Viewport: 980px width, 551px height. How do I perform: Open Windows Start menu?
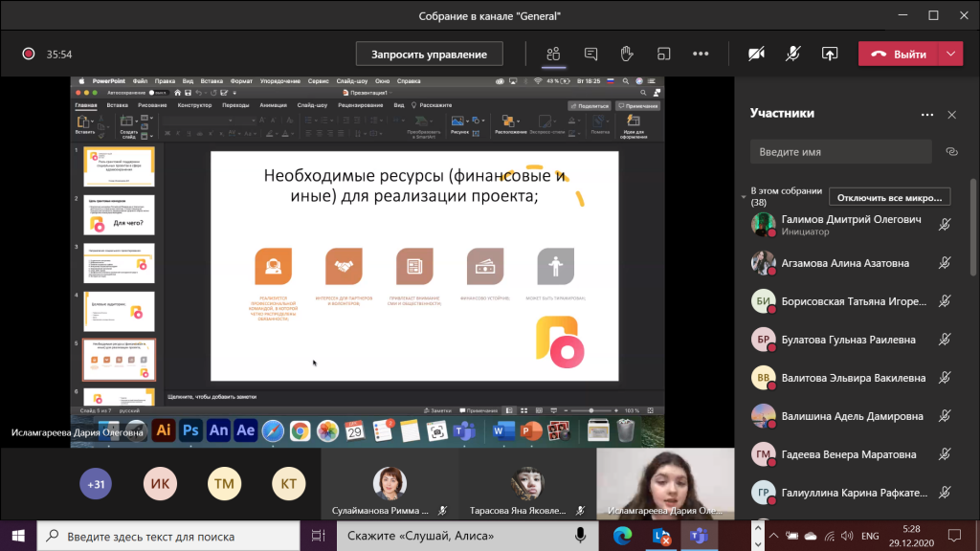pos(18,536)
